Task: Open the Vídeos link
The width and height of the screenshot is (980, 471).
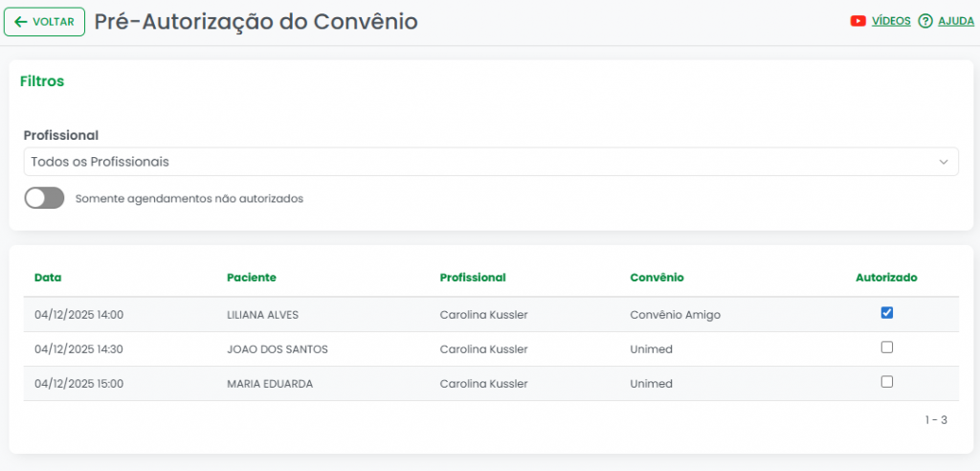Action: pos(891,21)
